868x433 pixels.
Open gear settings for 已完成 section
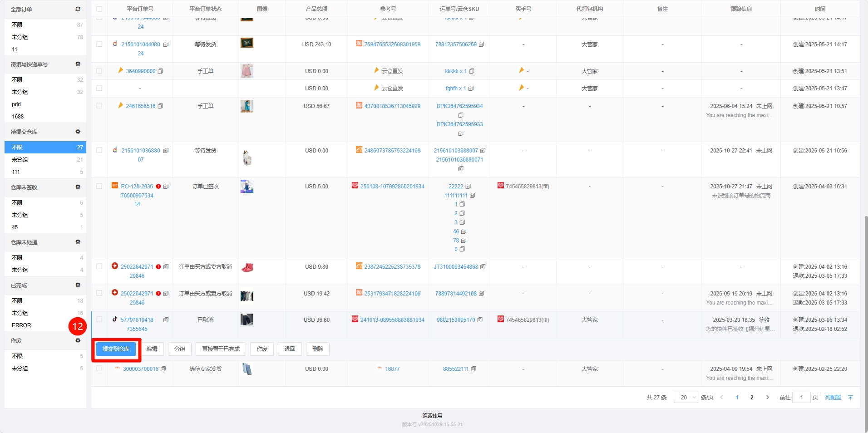pyautogui.click(x=78, y=285)
